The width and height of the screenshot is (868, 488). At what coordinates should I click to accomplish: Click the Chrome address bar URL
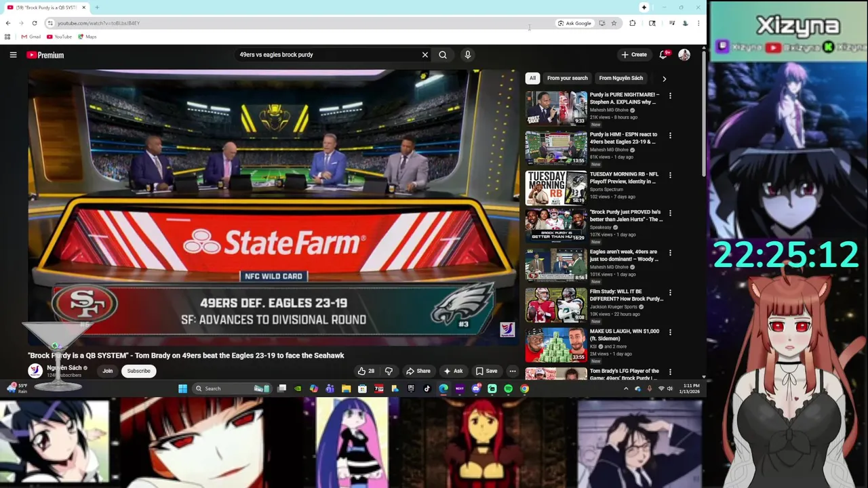tap(98, 23)
